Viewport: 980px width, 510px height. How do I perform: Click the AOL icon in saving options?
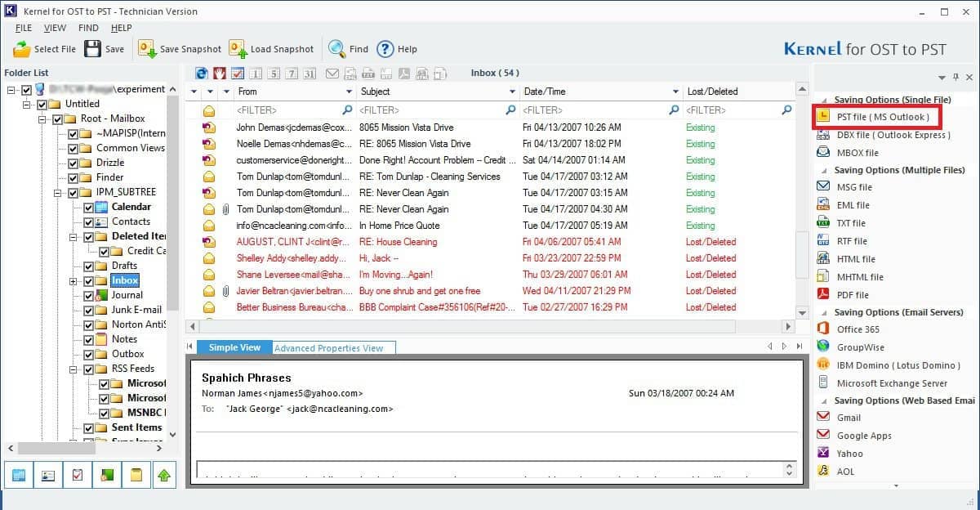click(x=823, y=472)
